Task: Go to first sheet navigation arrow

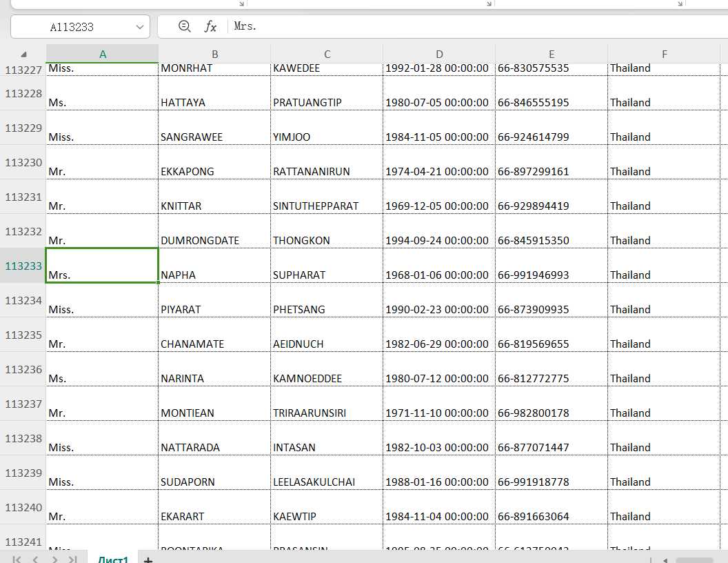Action: point(17,560)
